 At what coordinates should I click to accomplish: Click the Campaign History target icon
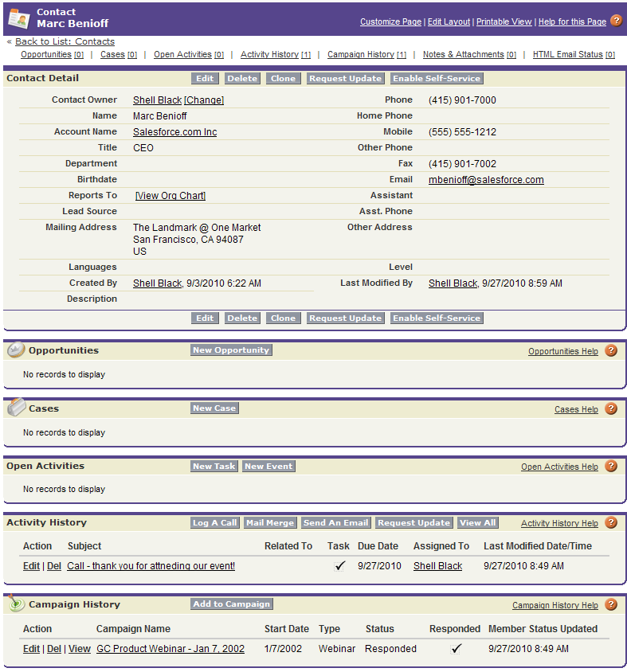click(x=16, y=604)
